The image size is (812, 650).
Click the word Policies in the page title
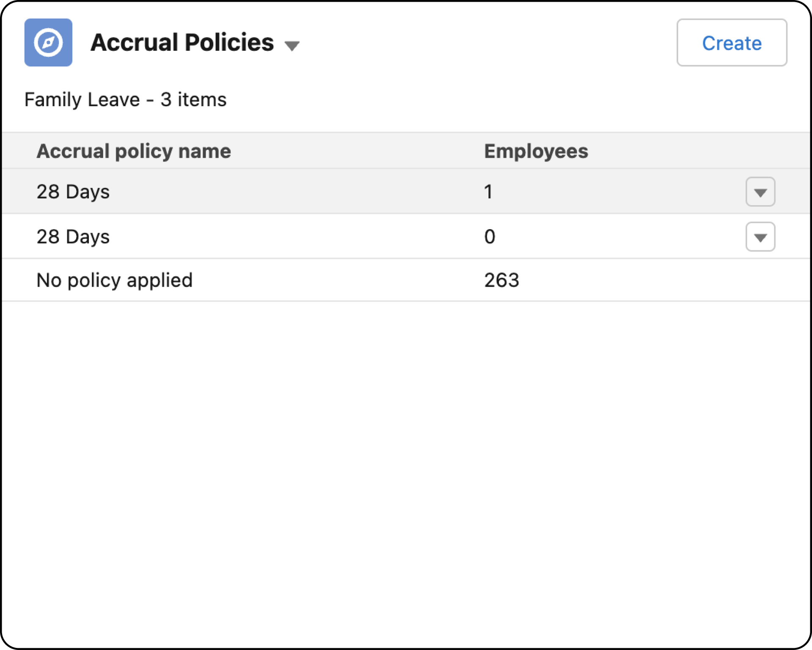[x=229, y=42]
